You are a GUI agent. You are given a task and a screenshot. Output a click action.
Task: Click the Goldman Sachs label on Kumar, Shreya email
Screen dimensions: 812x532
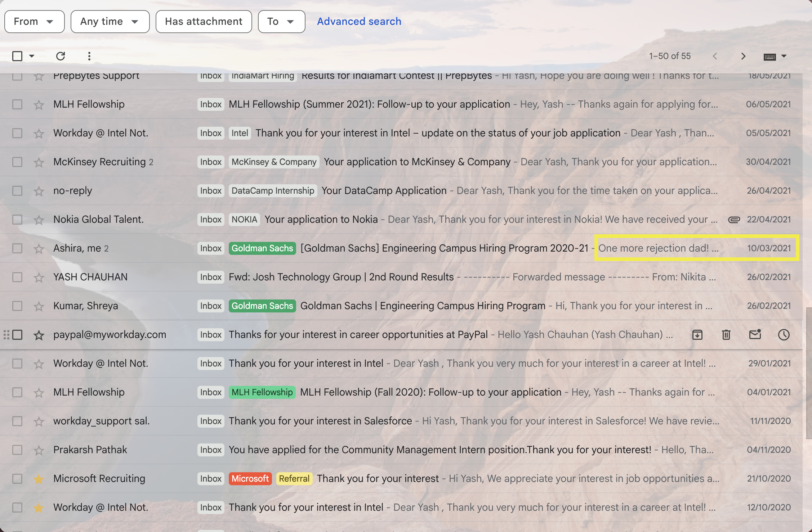point(262,306)
